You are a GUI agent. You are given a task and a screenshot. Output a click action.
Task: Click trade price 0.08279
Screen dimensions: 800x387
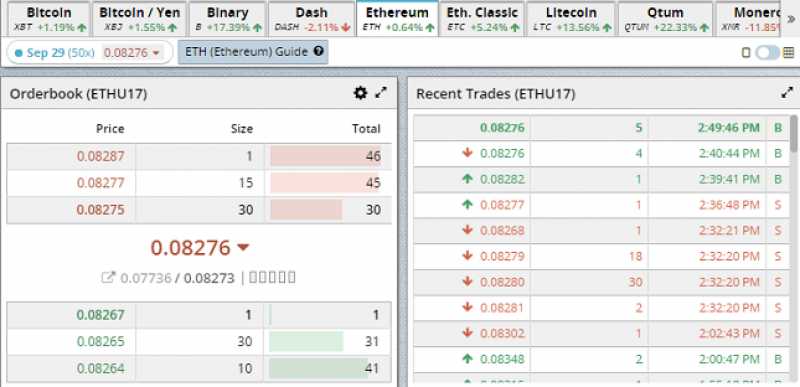tap(502, 256)
